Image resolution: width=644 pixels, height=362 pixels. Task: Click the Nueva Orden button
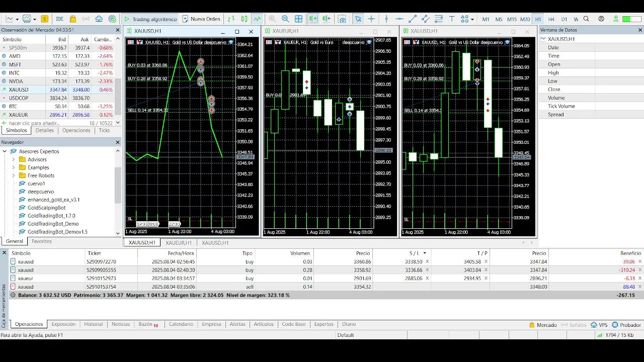201,19
